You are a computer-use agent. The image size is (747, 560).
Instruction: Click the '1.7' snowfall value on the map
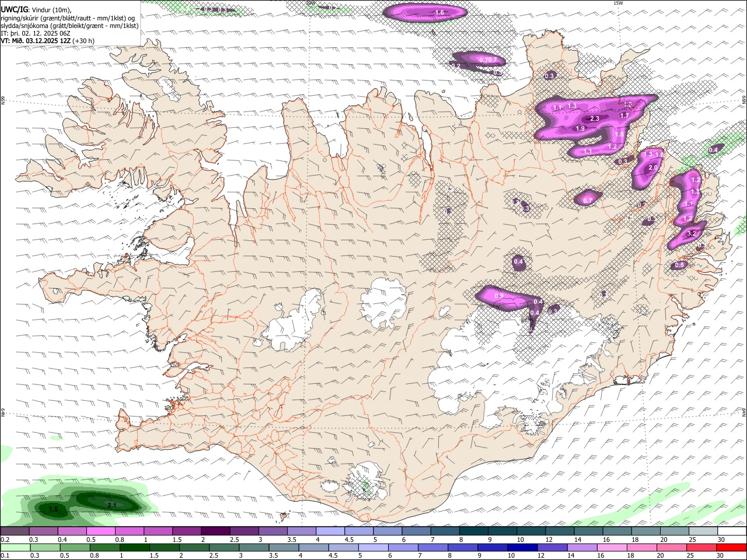tap(624, 116)
